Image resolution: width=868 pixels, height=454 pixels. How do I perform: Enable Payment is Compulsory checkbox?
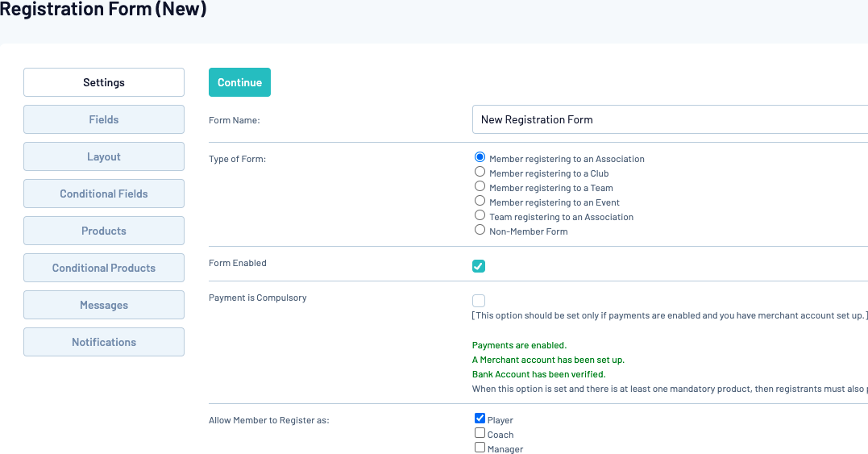pos(479,301)
